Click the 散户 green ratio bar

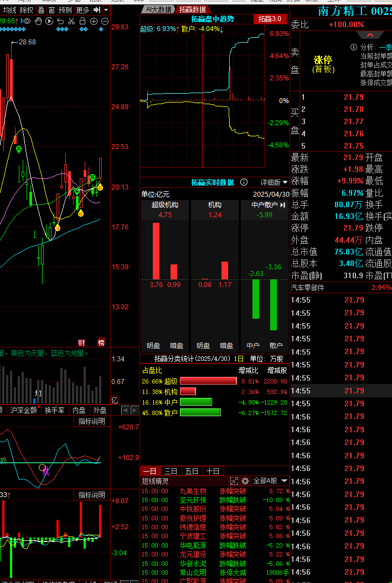200,412
